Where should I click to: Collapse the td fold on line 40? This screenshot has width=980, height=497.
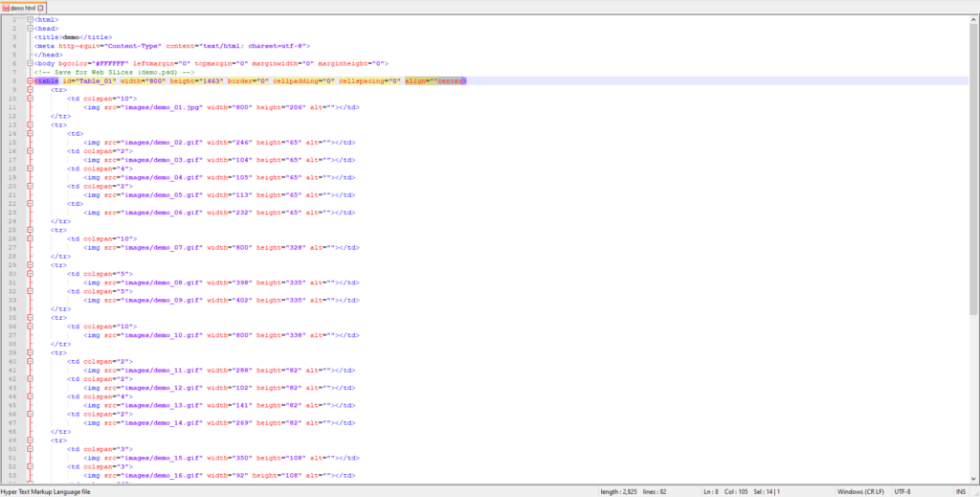point(30,361)
